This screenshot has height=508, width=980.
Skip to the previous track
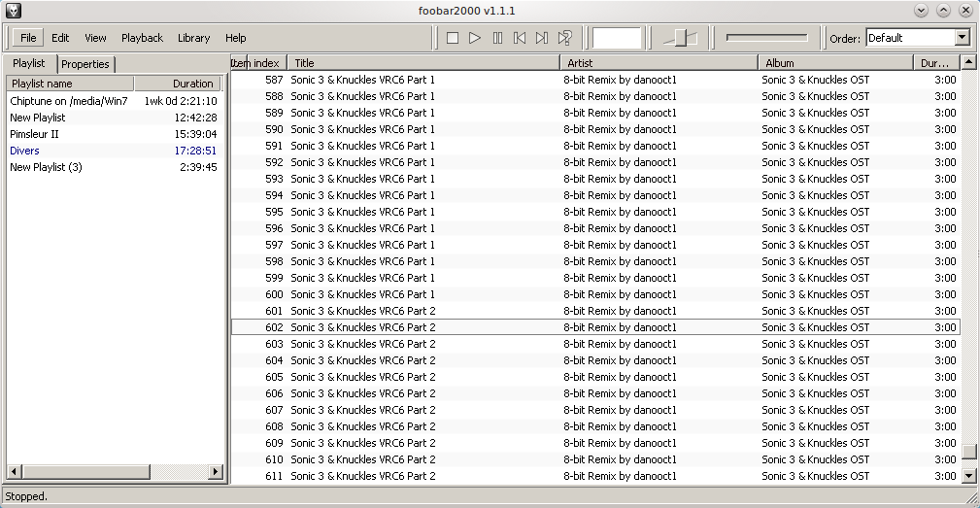coord(520,38)
